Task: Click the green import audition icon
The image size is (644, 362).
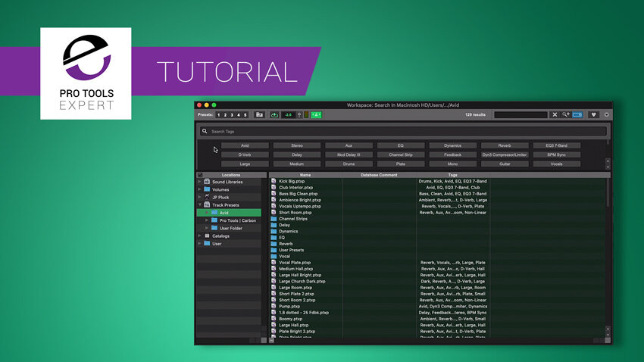Action: [274, 115]
